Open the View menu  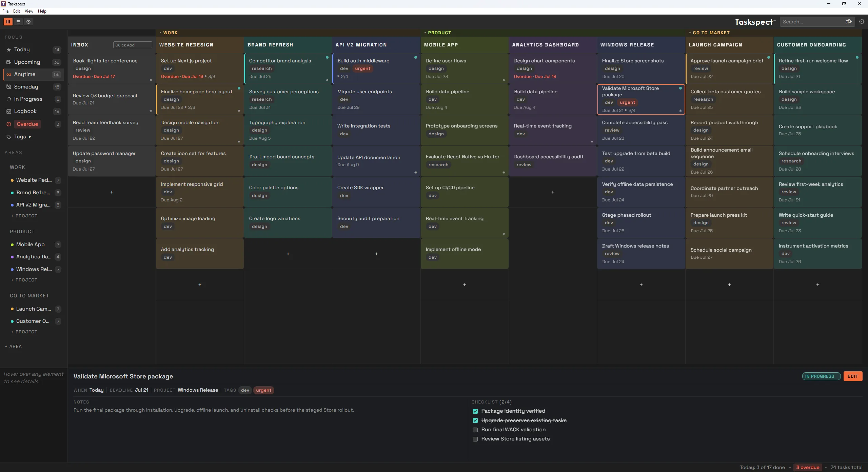(29, 11)
